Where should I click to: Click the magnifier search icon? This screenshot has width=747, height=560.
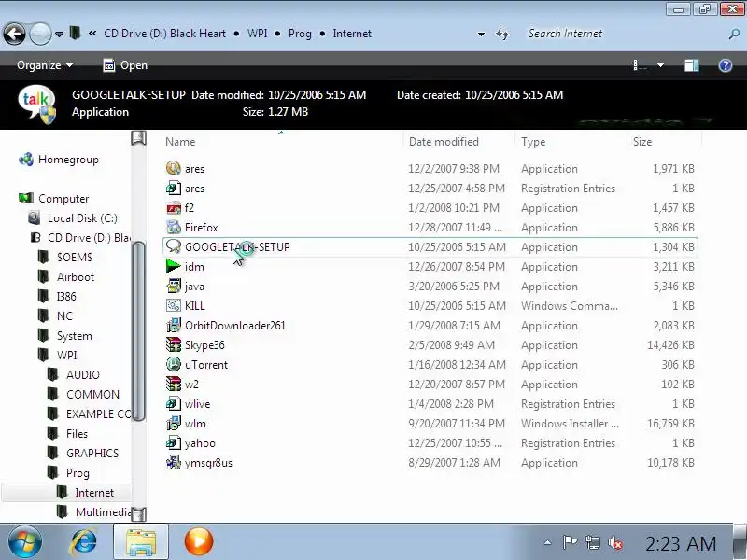[734, 34]
